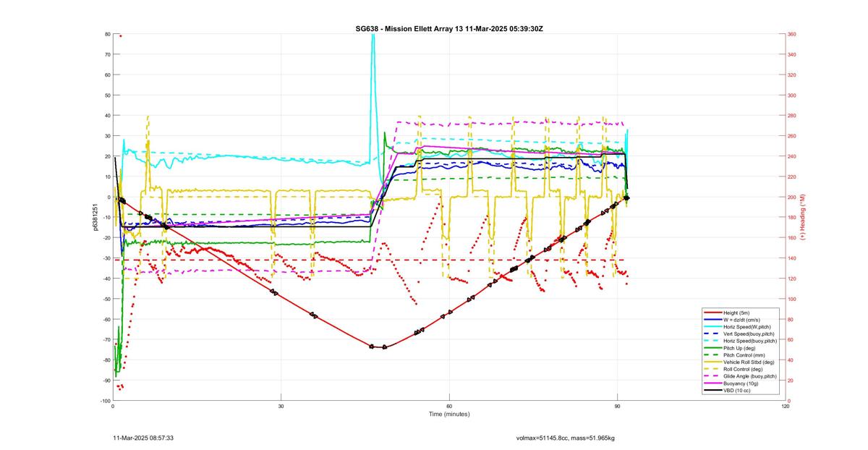Click the black line sample beside VBD legend
This screenshot has width=868, height=450.
tap(712, 391)
